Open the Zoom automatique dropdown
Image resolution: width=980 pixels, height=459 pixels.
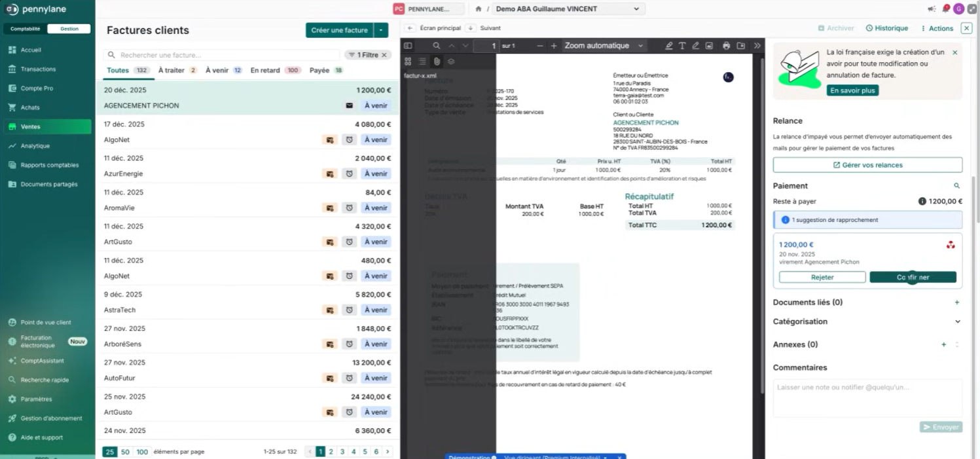pyautogui.click(x=604, y=46)
